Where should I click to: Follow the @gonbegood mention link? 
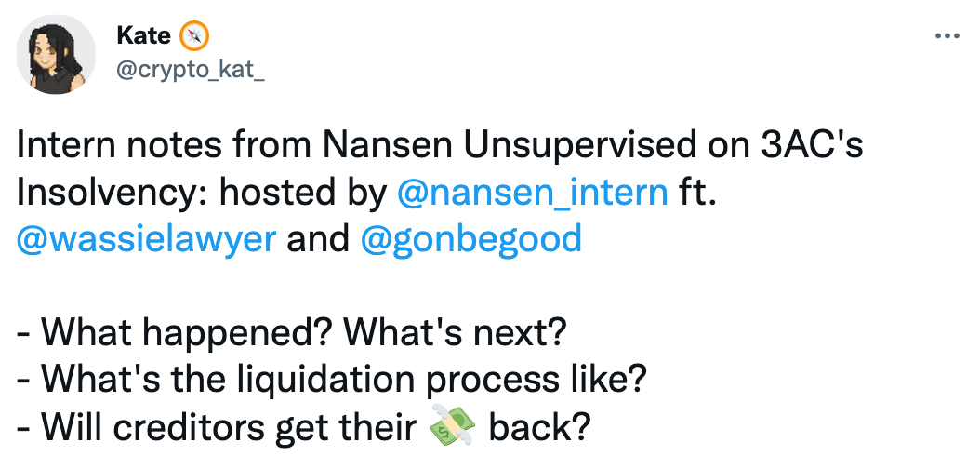click(470, 240)
